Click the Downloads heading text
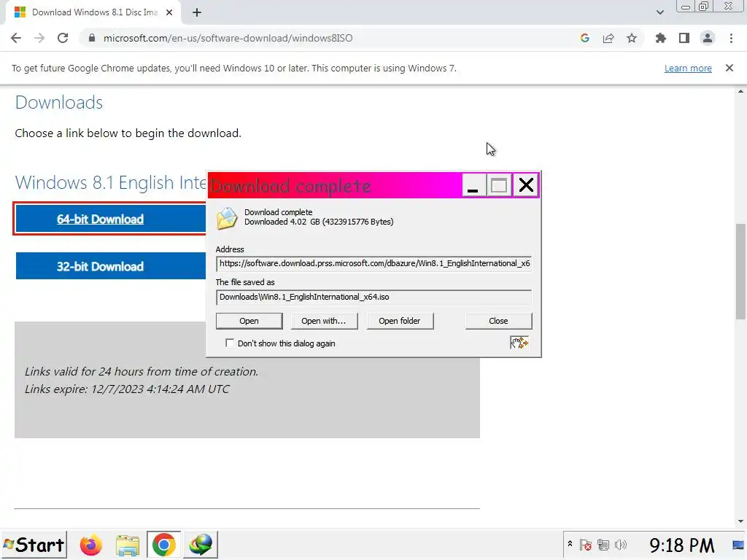The image size is (747, 560). pos(59,102)
